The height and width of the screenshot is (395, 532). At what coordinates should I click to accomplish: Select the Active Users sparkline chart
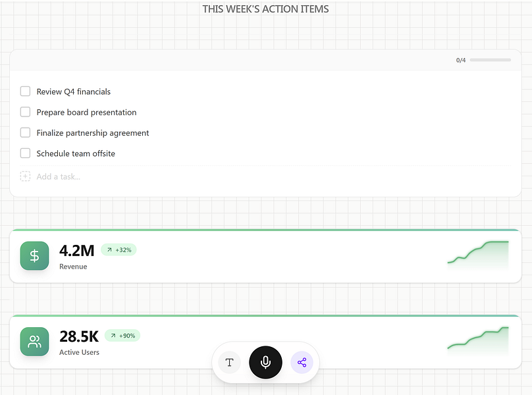pos(477,341)
